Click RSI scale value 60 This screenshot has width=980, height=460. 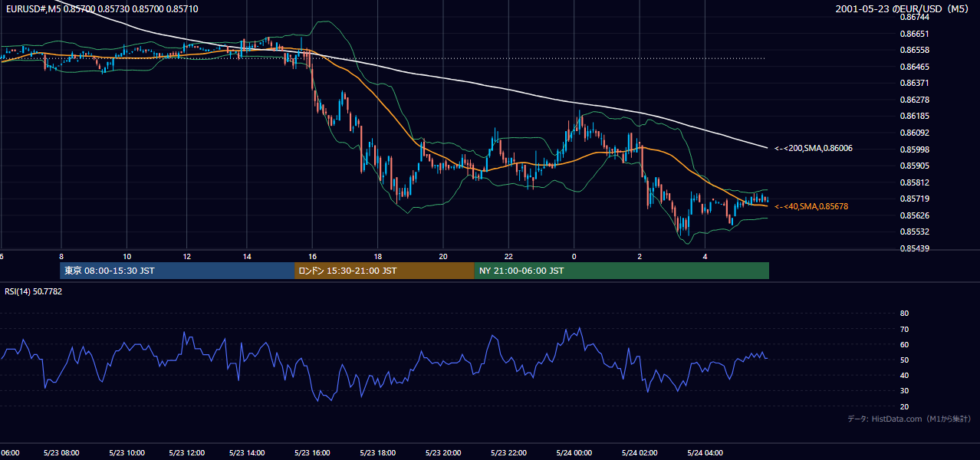904,344
